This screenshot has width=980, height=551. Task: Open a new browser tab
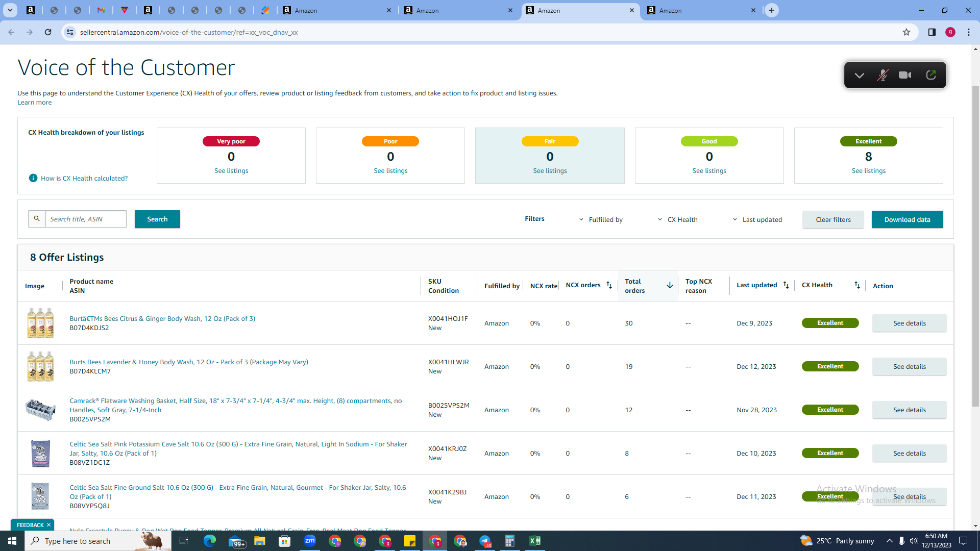[x=772, y=10]
